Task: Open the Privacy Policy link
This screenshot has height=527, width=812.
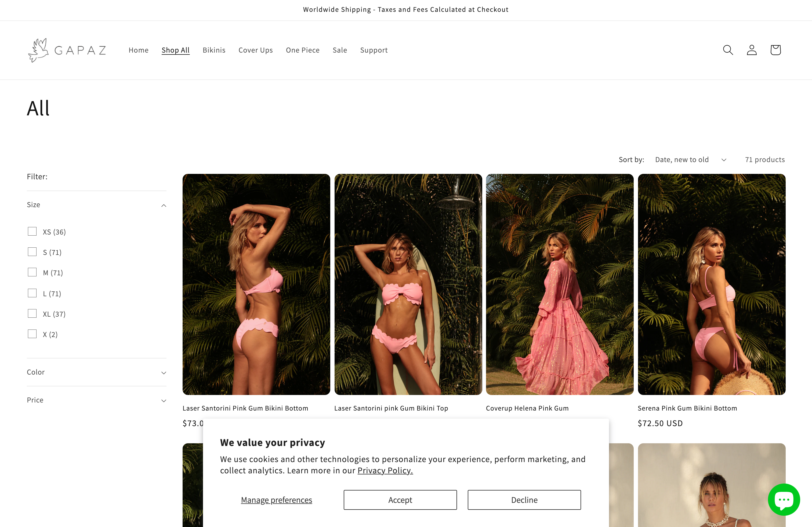Action: (x=385, y=470)
